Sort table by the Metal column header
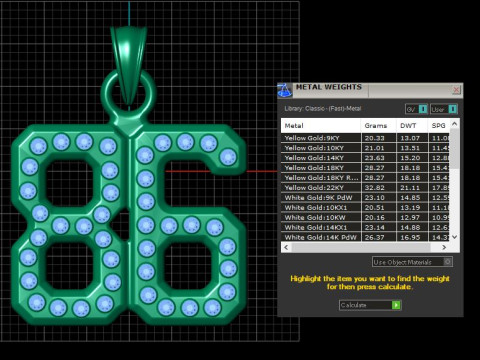480x360 pixels. pyautogui.click(x=321, y=126)
